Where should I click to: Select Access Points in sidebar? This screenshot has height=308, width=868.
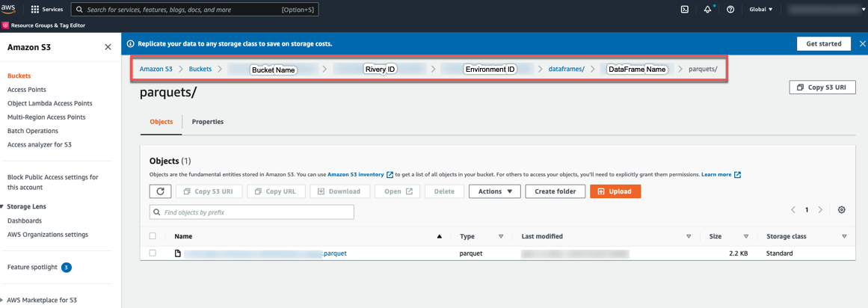pyautogui.click(x=27, y=90)
